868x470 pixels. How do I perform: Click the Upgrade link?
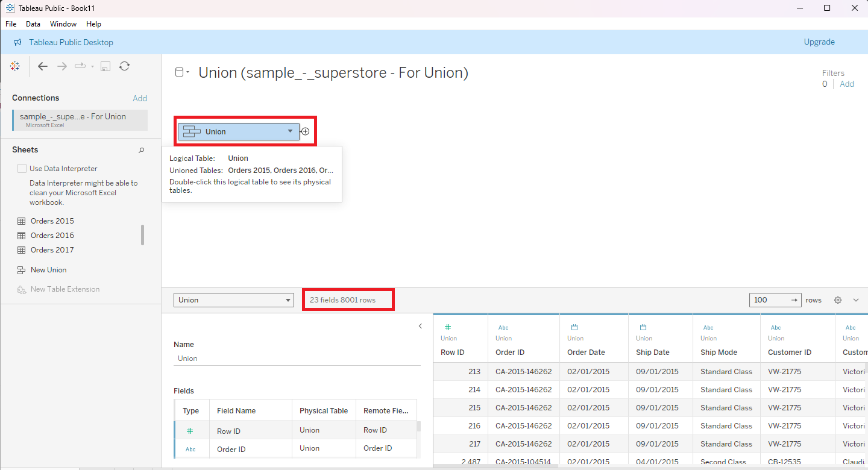click(x=819, y=42)
